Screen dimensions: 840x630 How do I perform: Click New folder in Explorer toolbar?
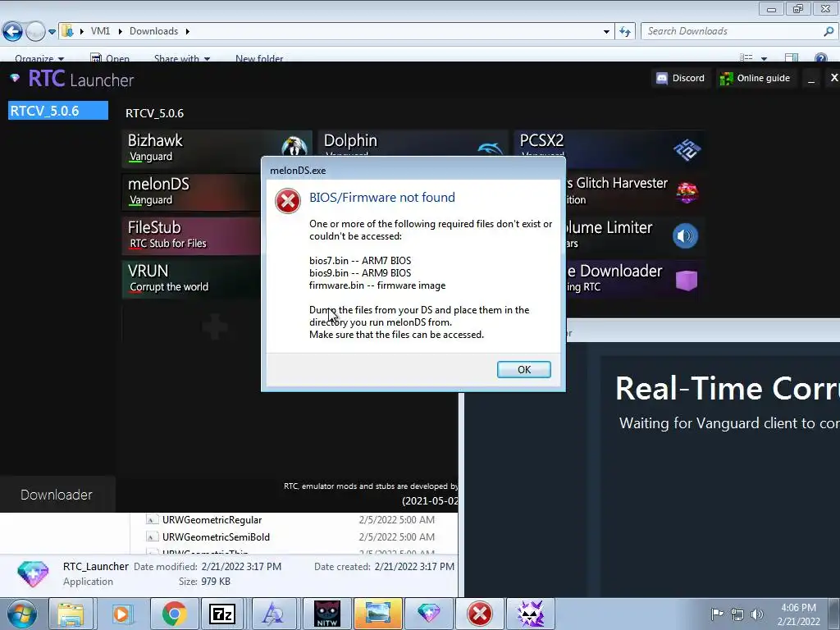(x=259, y=58)
